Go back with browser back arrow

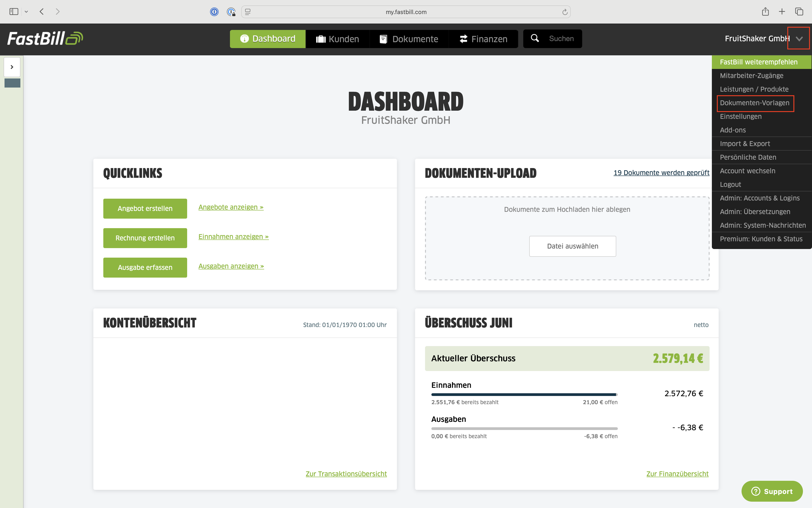42,12
